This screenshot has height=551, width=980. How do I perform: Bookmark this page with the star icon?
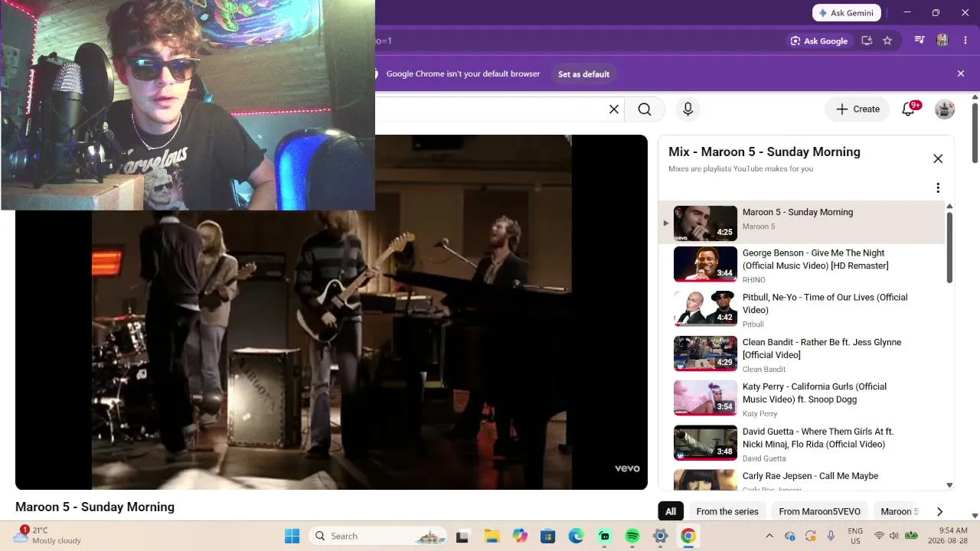coord(887,41)
